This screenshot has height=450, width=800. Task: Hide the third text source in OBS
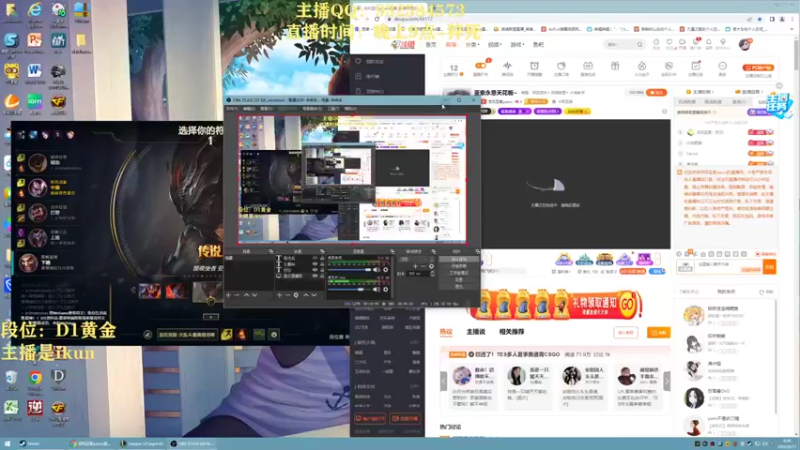315,270
